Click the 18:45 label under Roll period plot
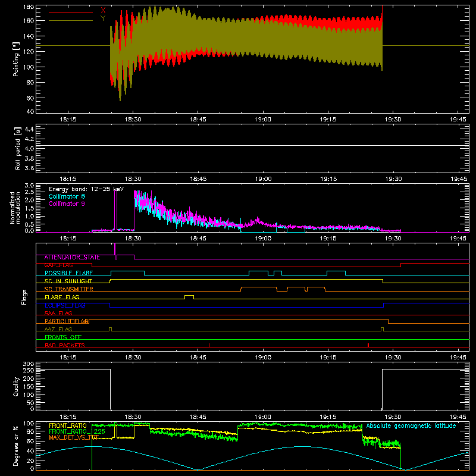476x476 pixels. tap(198, 179)
